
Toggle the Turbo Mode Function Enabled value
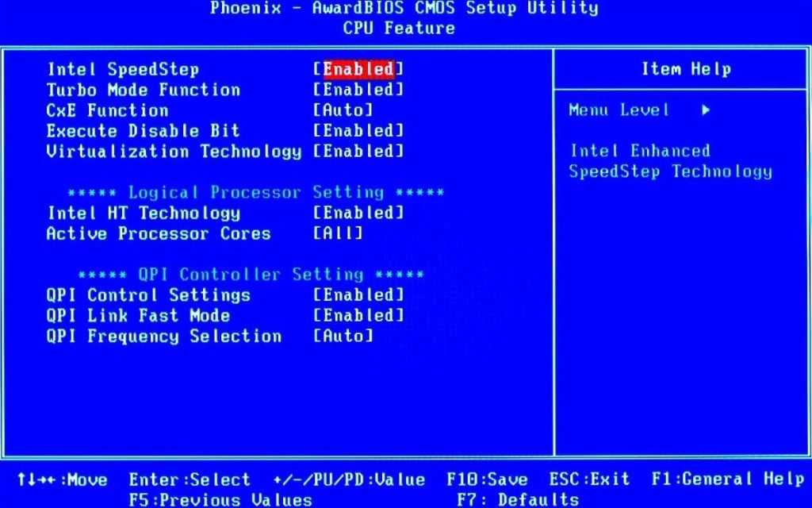(358, 90)
